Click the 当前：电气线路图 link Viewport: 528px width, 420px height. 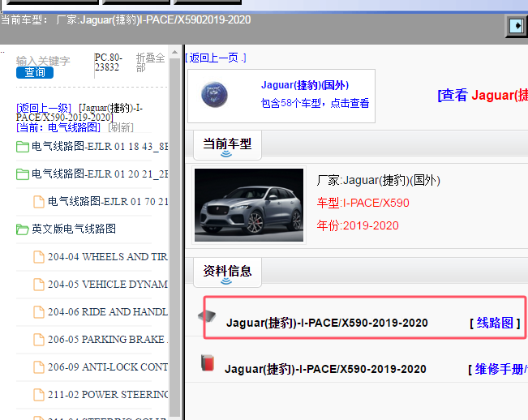(x=58, y=127)
